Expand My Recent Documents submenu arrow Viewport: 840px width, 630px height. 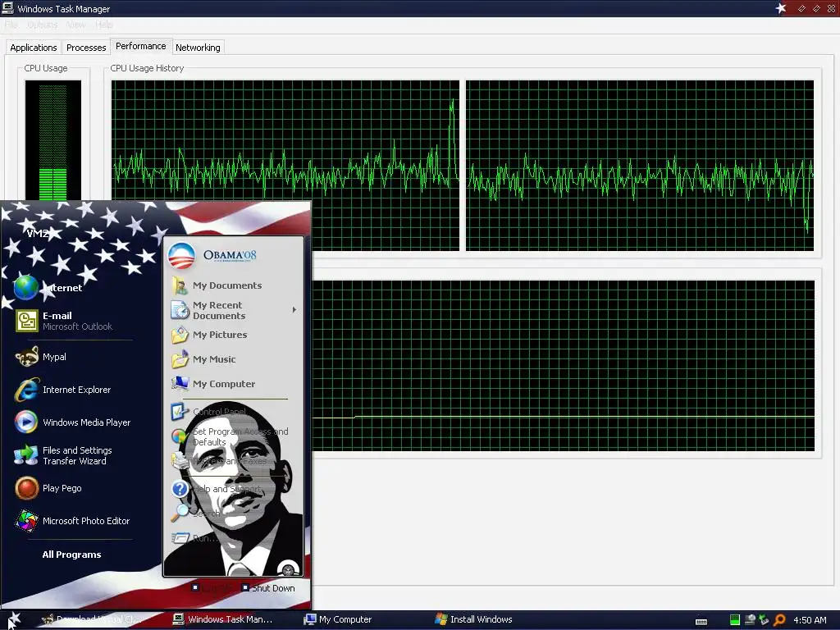coord(294,309)
